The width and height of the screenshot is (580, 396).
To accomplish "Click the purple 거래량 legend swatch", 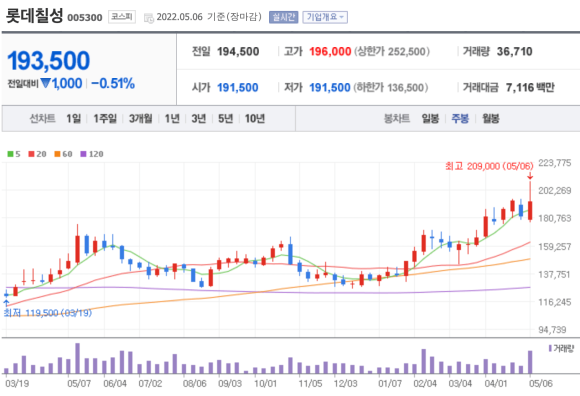I will [x=550, y=348].
